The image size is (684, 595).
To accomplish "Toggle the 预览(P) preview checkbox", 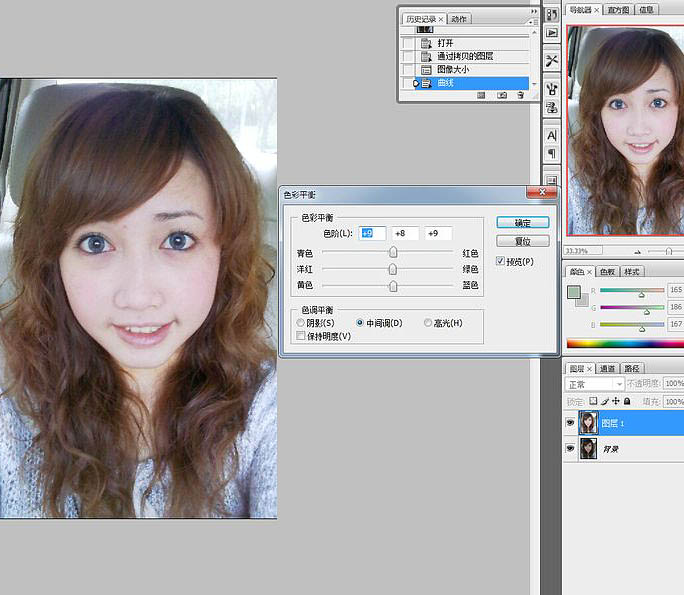I will [x=501, y=261].
